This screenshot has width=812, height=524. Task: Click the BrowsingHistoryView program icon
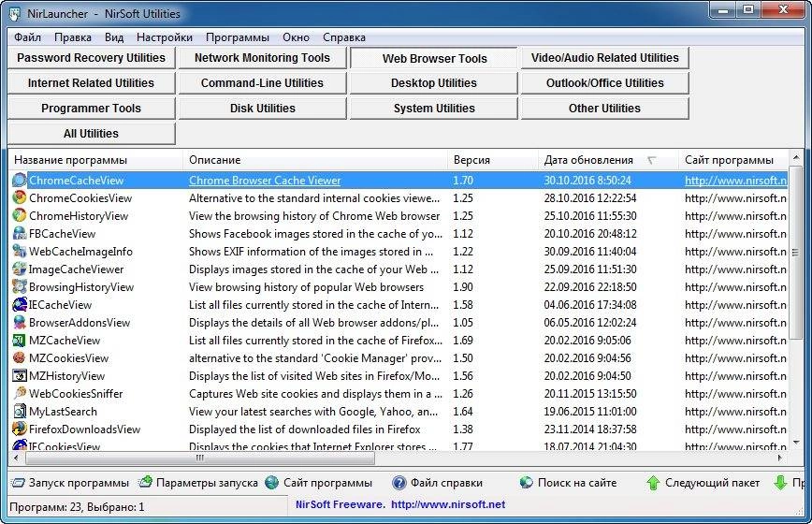tap(19, 287)
